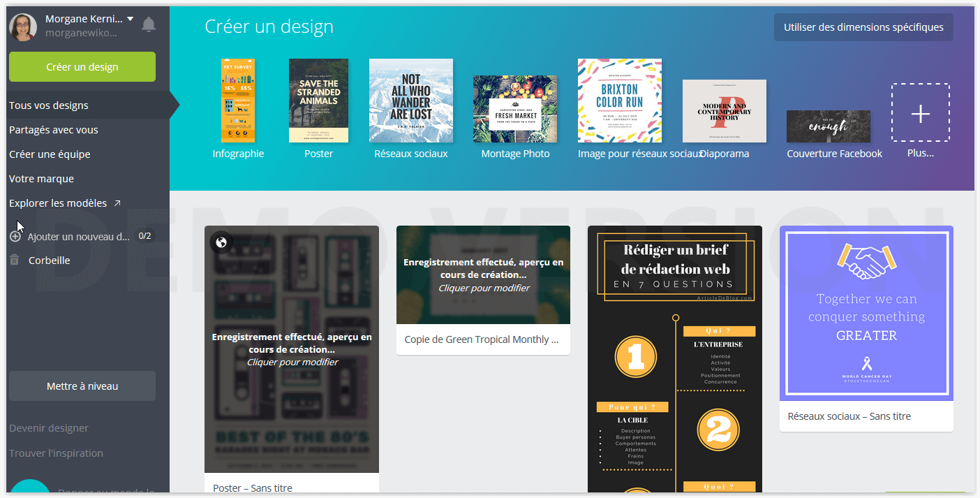980x498 pixels.
Task: Click the plus icon to add new folder
Action: pos(15,237)
